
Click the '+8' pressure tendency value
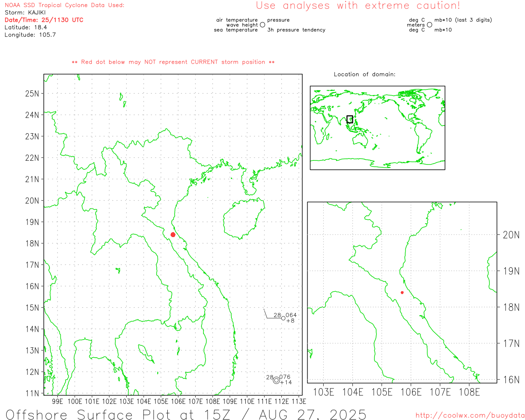click(290, 321)
